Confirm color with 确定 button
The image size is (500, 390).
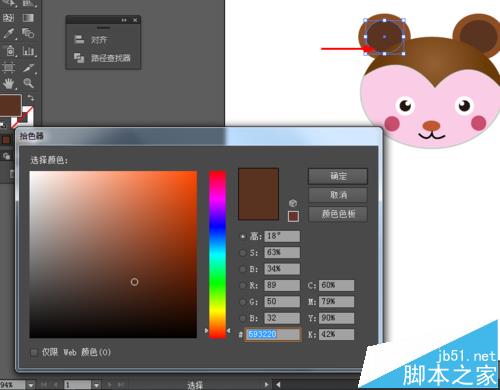338,176
